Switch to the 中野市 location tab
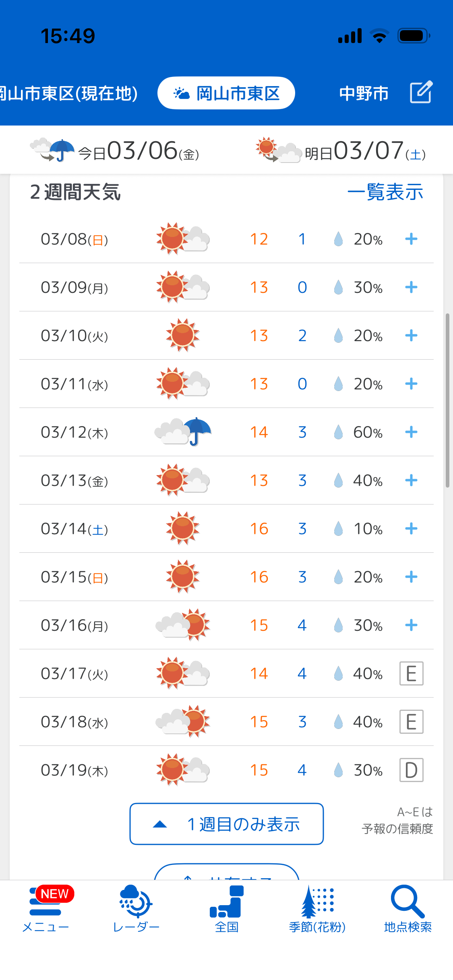The height and width of the screenshot is (980, 453). (364, 93)
